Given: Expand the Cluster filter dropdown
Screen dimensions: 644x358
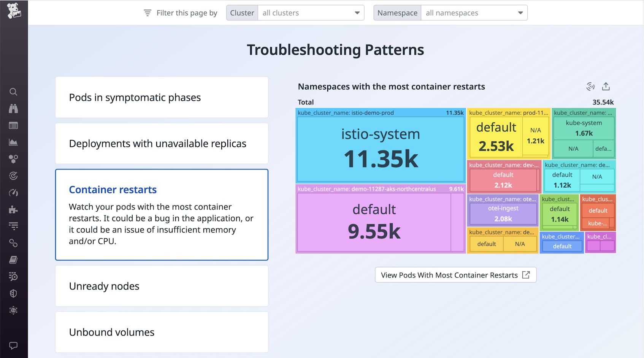Looking at the screenshot, I should pyautogui.click(x=356, y=13).
